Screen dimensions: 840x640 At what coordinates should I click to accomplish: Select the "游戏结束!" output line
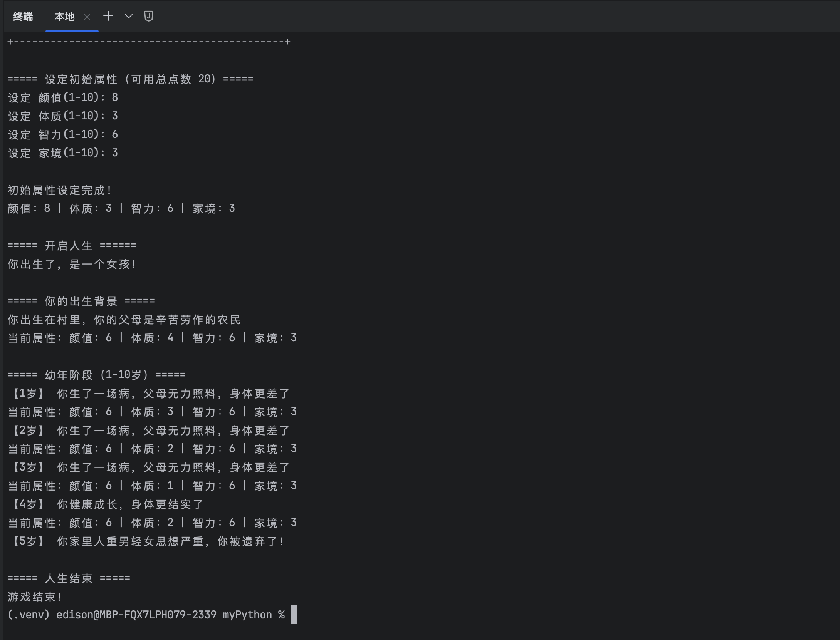click(35, 596)
